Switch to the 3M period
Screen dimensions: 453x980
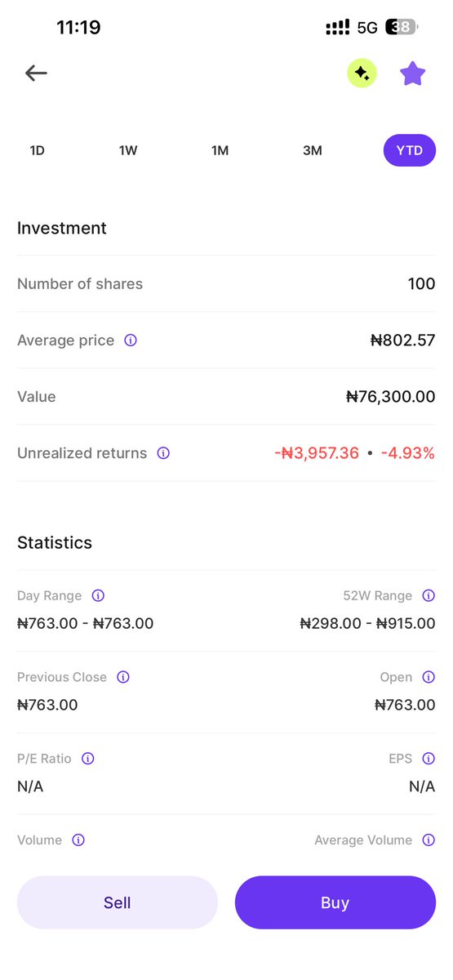coord(313,151)
